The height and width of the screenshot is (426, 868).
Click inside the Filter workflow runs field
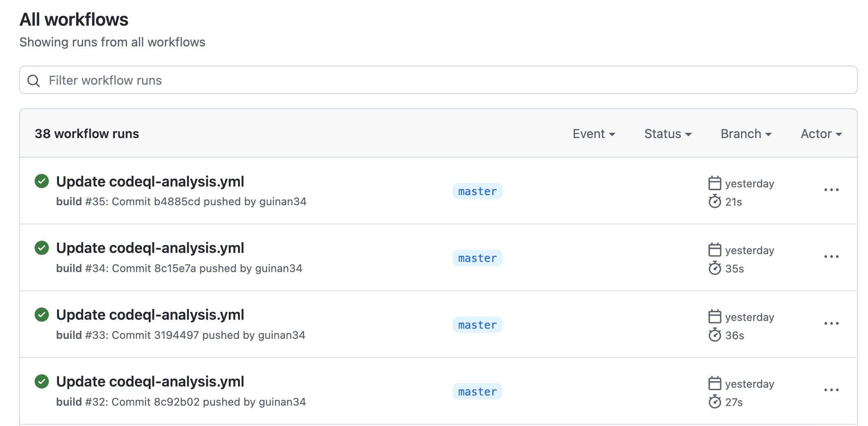tap(244, 80)
